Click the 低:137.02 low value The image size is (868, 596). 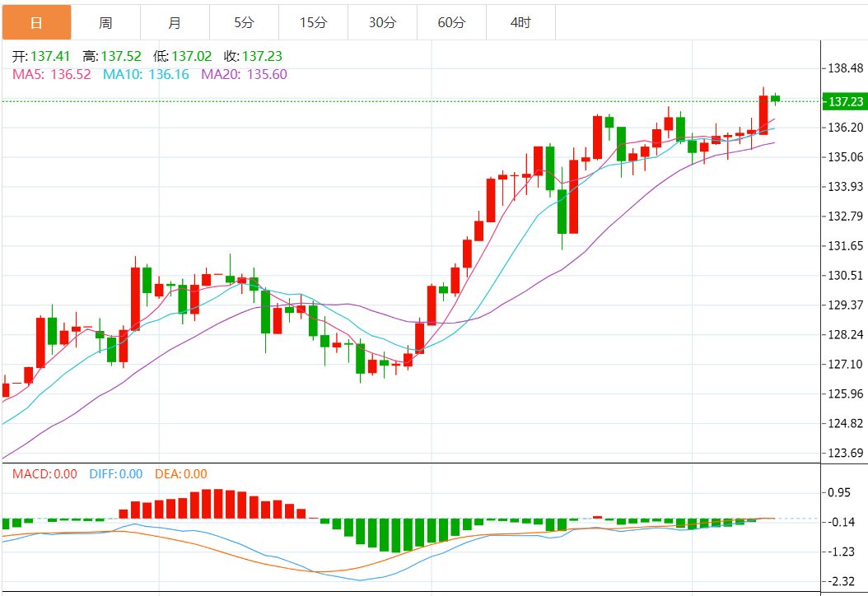(x=183, y=56)
